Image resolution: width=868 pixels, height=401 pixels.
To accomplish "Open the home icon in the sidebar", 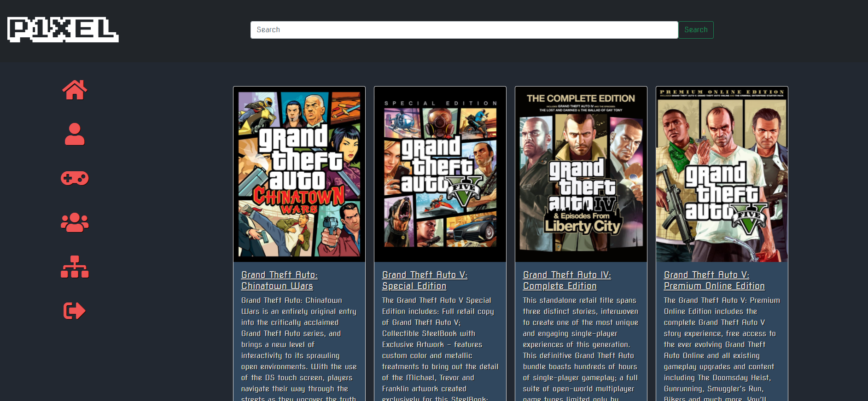I will point(75,90).
